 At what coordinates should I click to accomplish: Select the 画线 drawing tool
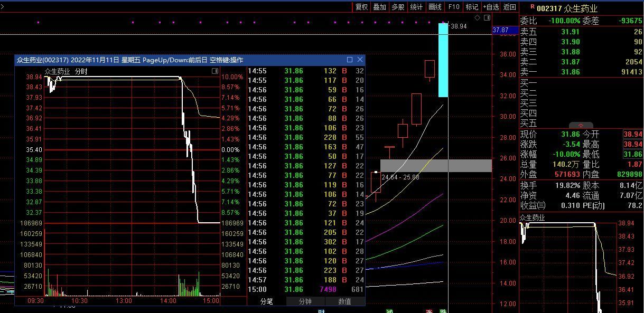(435, 7)
